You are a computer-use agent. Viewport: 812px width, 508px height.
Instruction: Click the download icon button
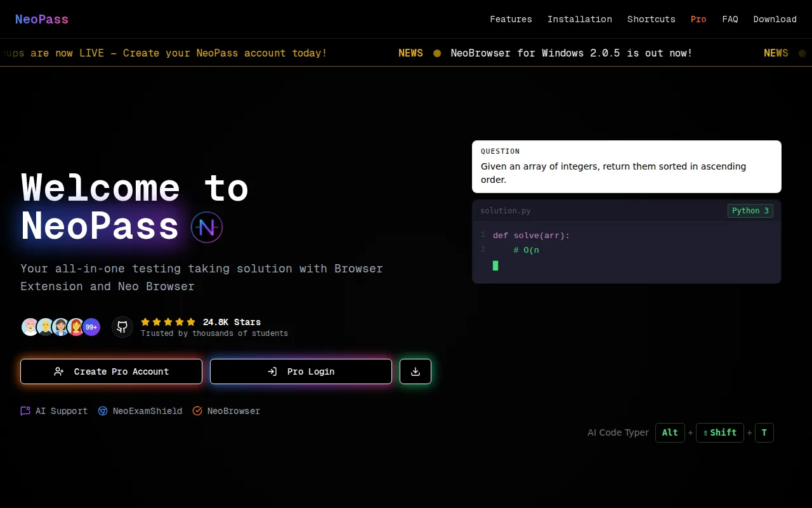tap(416, 371)
